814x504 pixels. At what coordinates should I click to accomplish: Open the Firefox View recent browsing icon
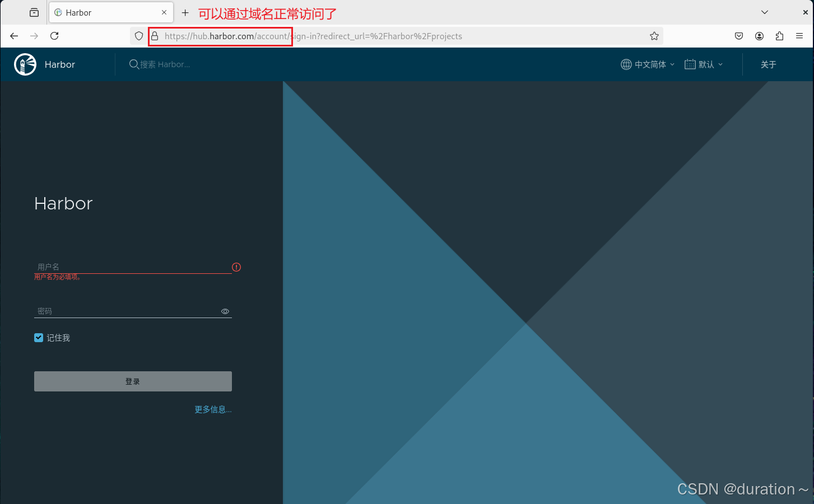(x=34, y=12)
